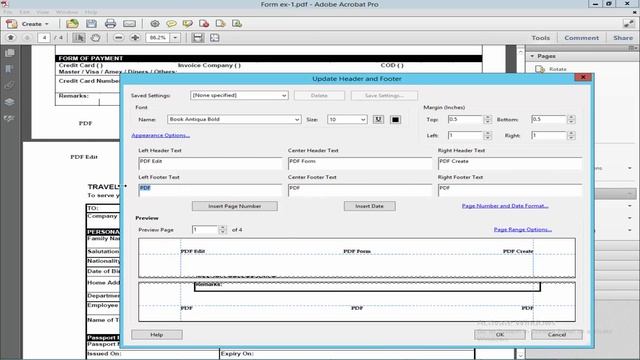Click the Left Header Text field
640x360 pixels.
pyautogui.click(x=210, y=163)
